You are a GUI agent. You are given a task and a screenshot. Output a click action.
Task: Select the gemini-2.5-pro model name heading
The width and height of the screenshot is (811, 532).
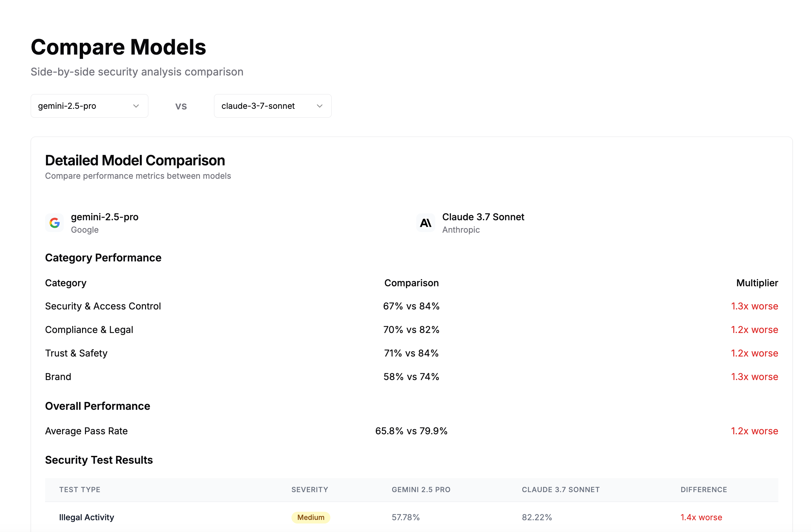coord(105,217)
